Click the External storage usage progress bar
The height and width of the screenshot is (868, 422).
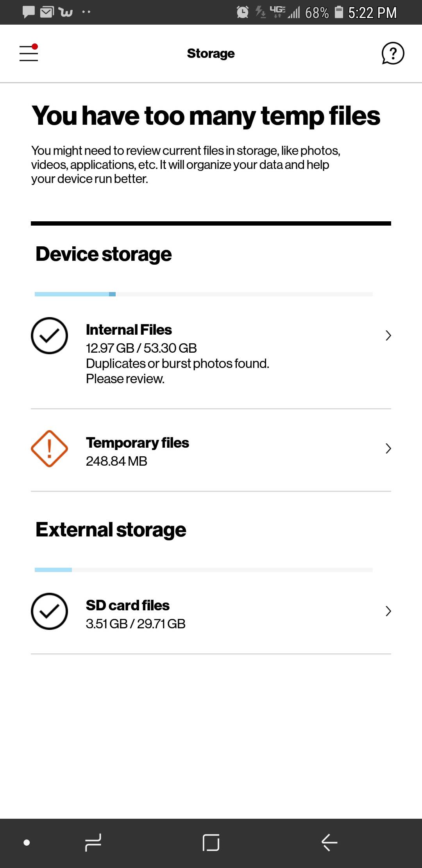pyautogui.click(x=203, y=570)
